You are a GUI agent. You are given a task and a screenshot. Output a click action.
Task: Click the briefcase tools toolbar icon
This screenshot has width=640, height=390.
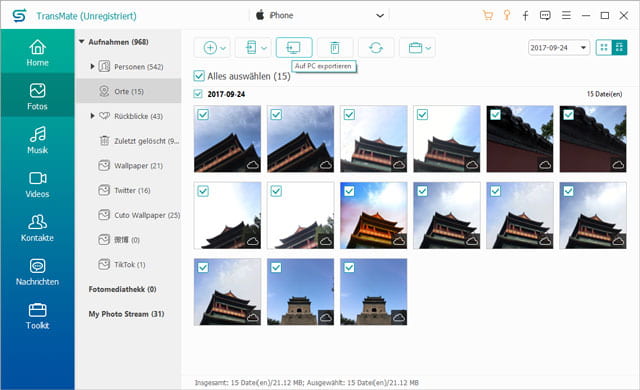(415, 48)
